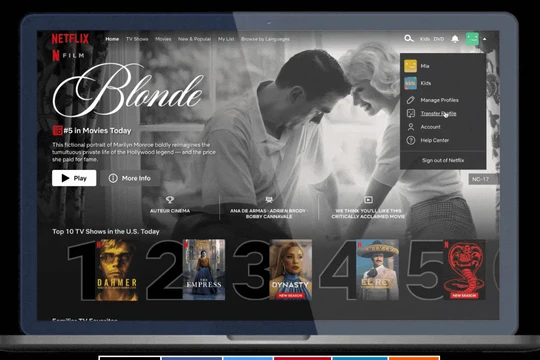Click the Manage Profiles pencil icon
The width and height of the screenshot is (540, 360).
[x=411, y=100]
